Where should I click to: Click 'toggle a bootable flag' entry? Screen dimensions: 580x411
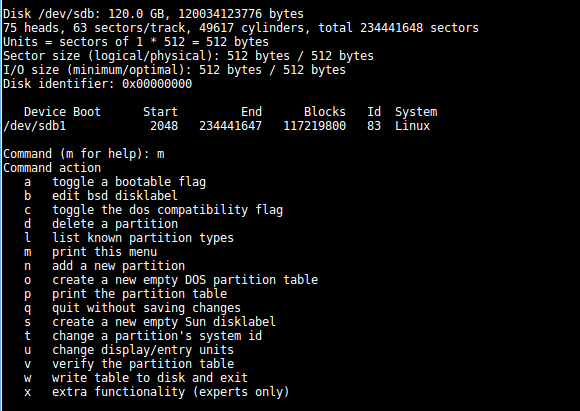[x=129, y=182]
